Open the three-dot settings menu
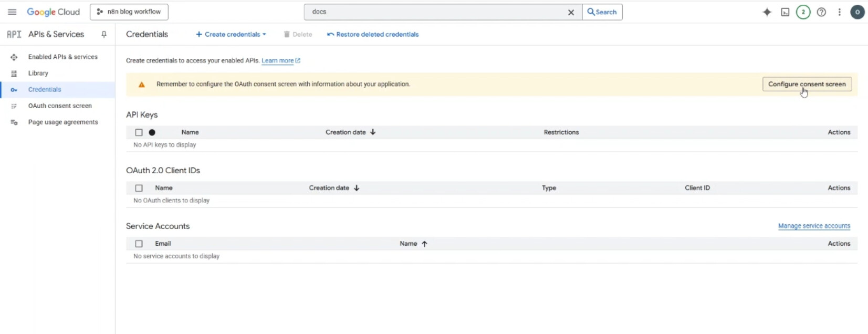868x334 pixels. click(840, 12)
